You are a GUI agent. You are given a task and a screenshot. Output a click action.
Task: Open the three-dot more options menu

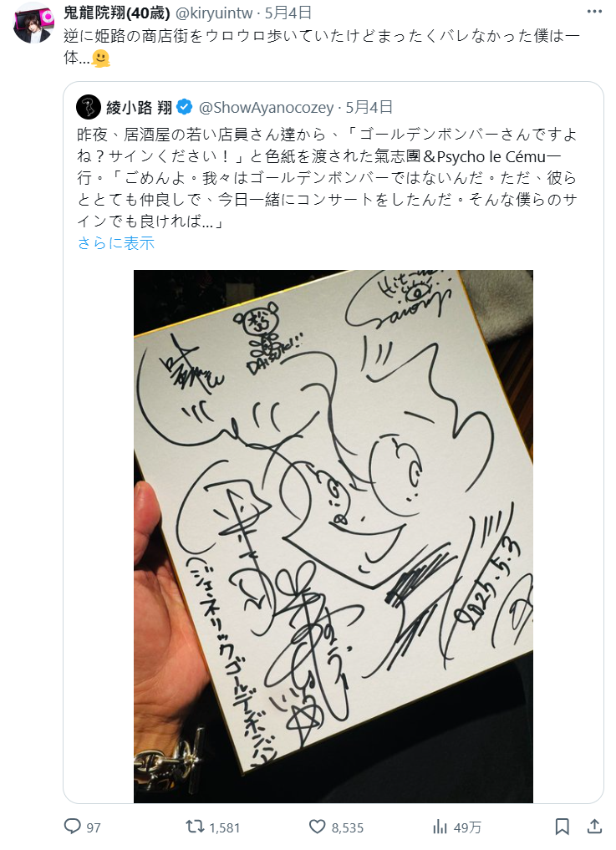pos(594,12)
